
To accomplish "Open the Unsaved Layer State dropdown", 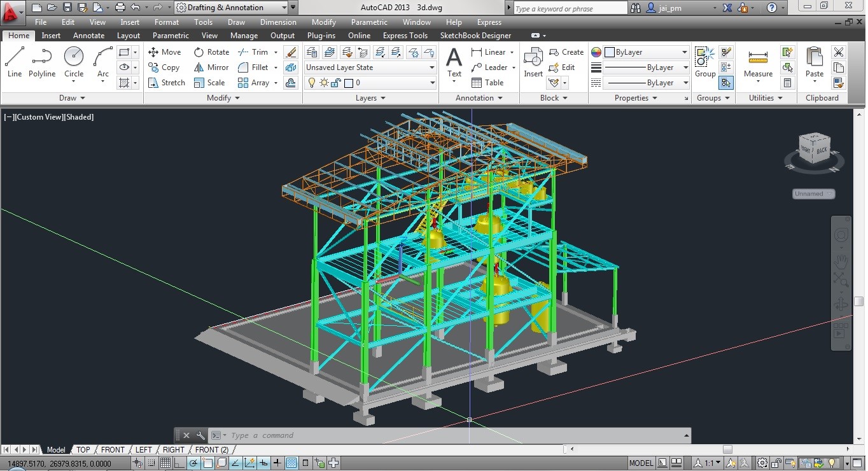I will (x=370, y=67).
